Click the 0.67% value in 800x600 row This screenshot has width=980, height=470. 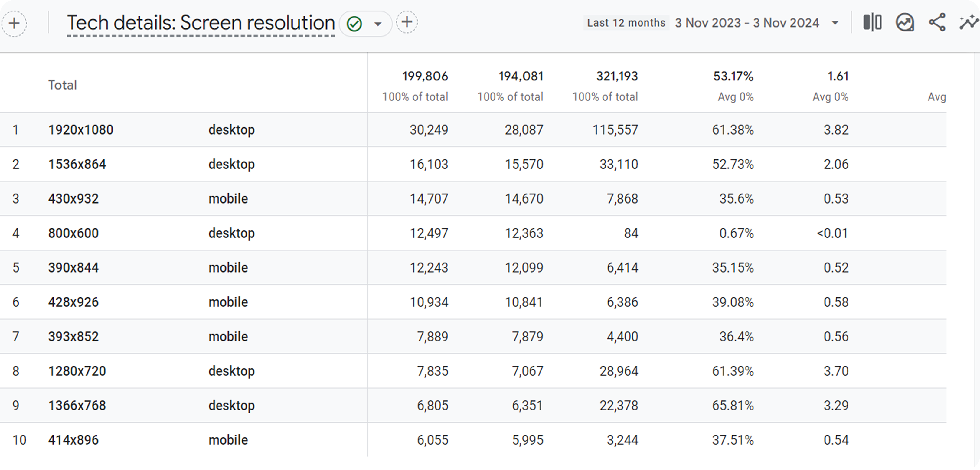[736, 233]
